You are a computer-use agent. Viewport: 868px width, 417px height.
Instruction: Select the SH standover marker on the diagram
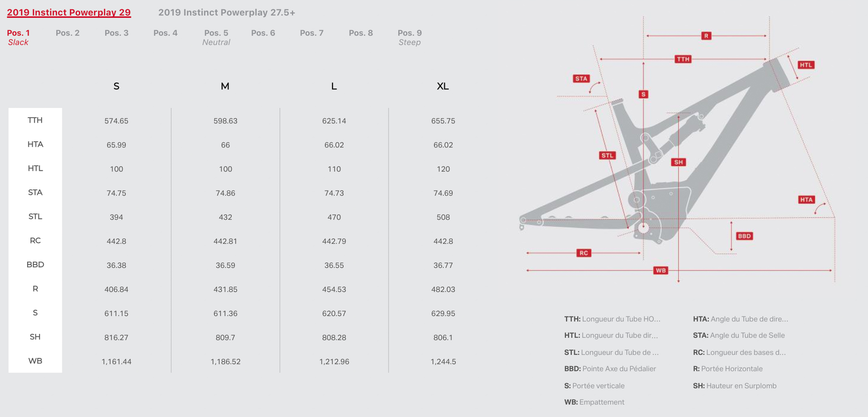coord(679,162)
